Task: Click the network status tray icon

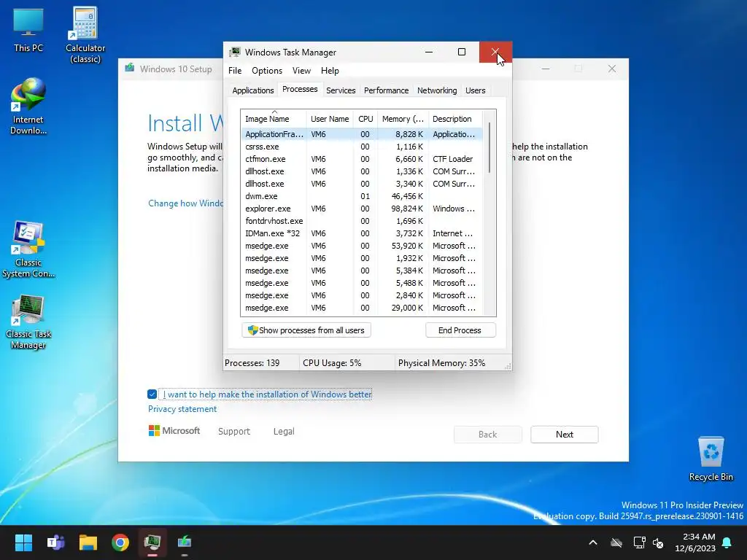Action: click(x=639, y=542)
